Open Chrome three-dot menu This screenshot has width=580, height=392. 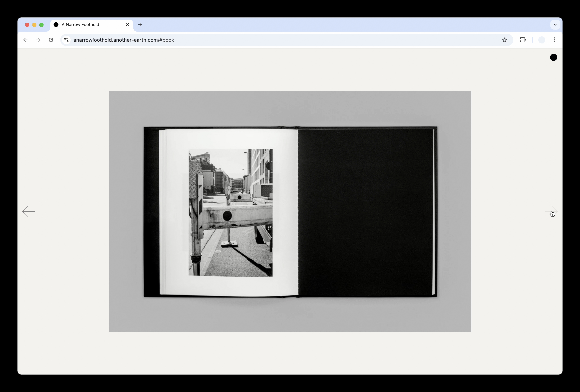(554, 40)
